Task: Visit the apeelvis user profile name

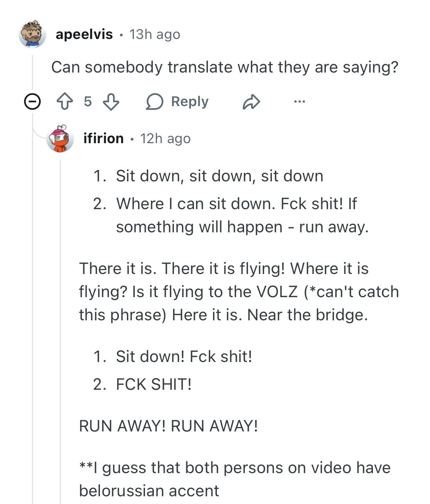Action: (84, 34)
